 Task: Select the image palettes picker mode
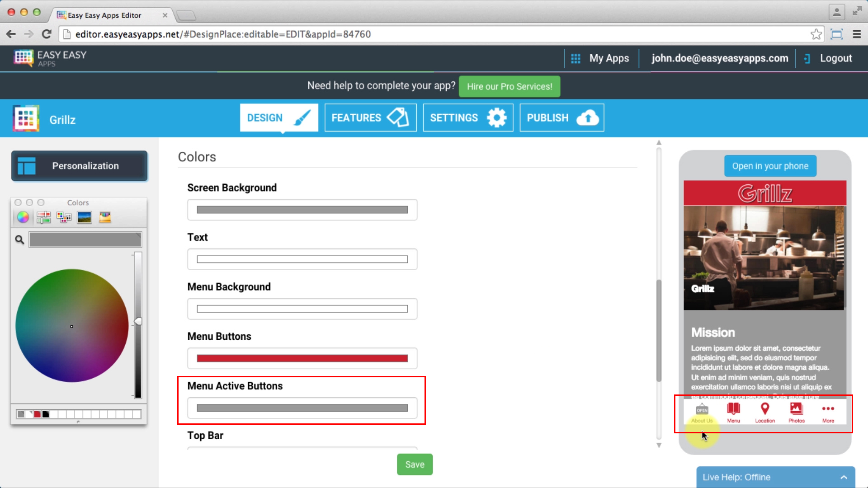(x=85, y=217)
